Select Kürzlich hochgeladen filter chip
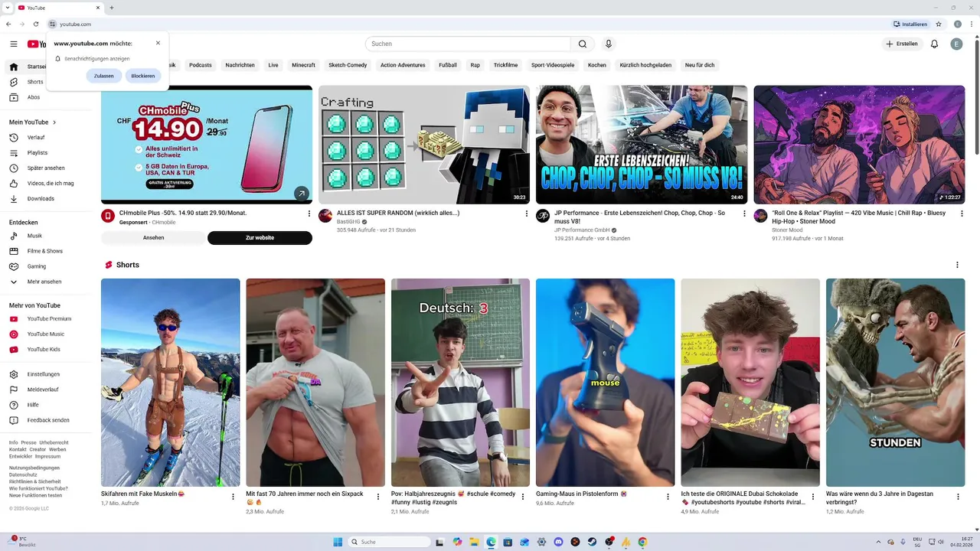This screenshot has width=980, height=551. click(645, 65)
